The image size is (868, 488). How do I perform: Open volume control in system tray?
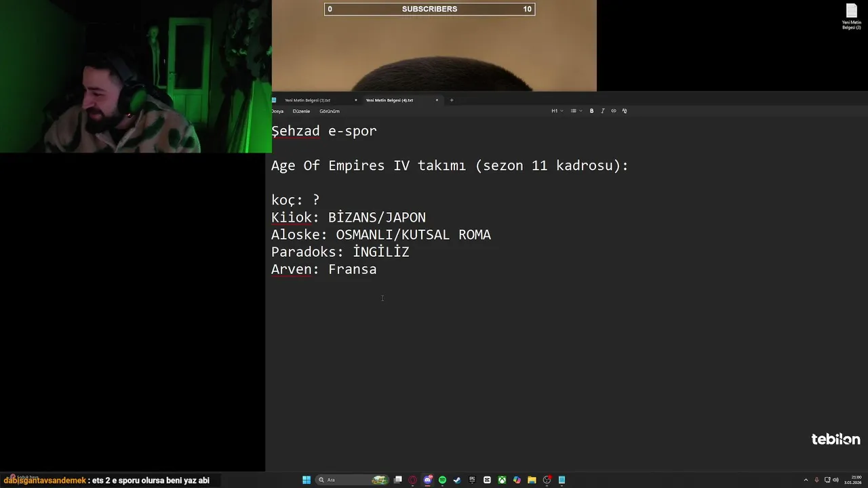[835, 480]
